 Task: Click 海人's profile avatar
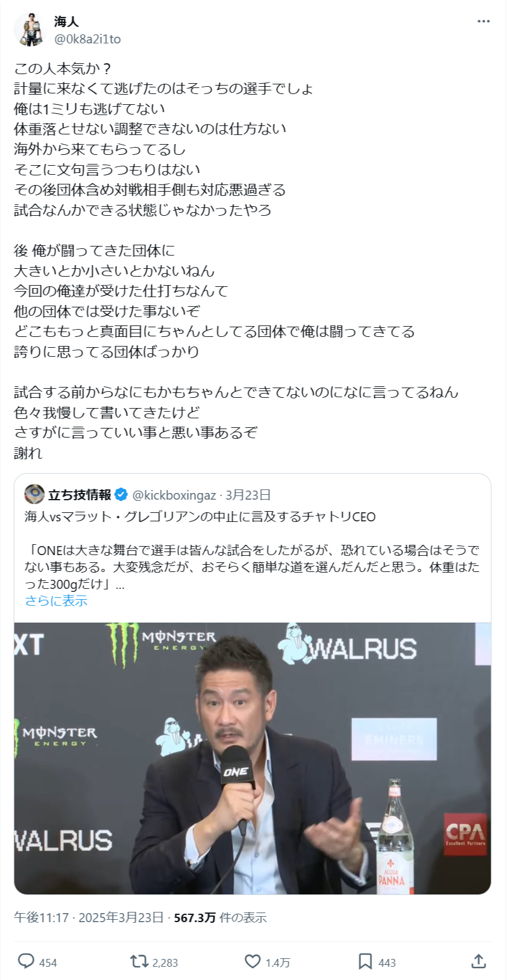[30, 30]
